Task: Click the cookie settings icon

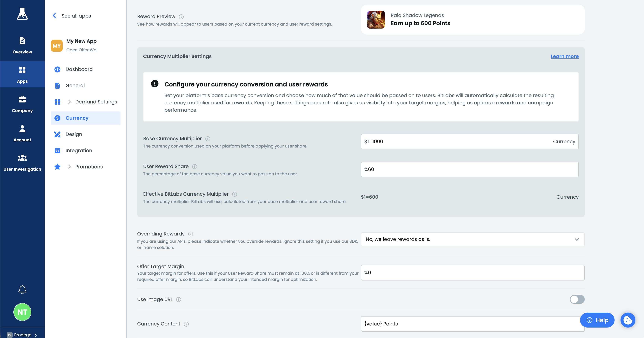Action: [628, 320]
